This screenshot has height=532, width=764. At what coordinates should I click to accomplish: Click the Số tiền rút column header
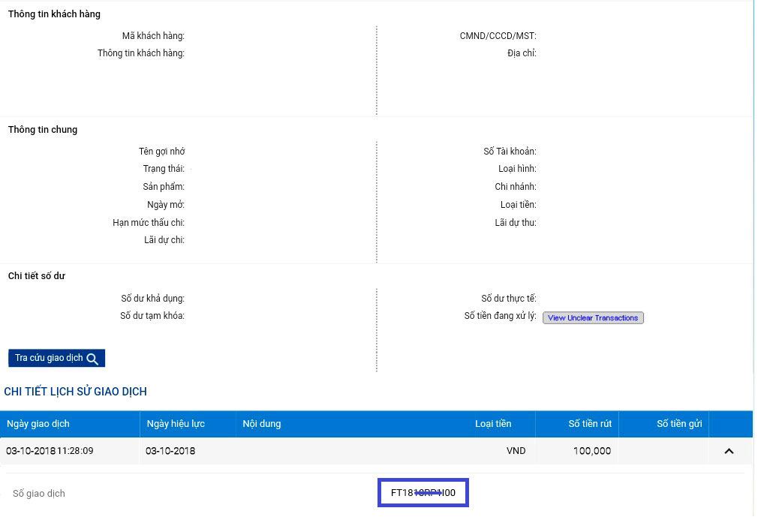589,424
